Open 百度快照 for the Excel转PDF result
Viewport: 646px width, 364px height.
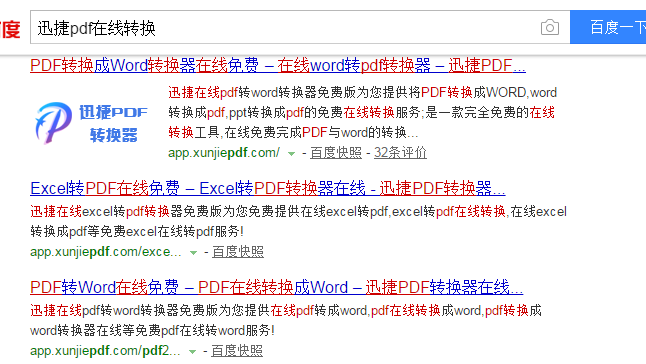click(x=238, y=252)
